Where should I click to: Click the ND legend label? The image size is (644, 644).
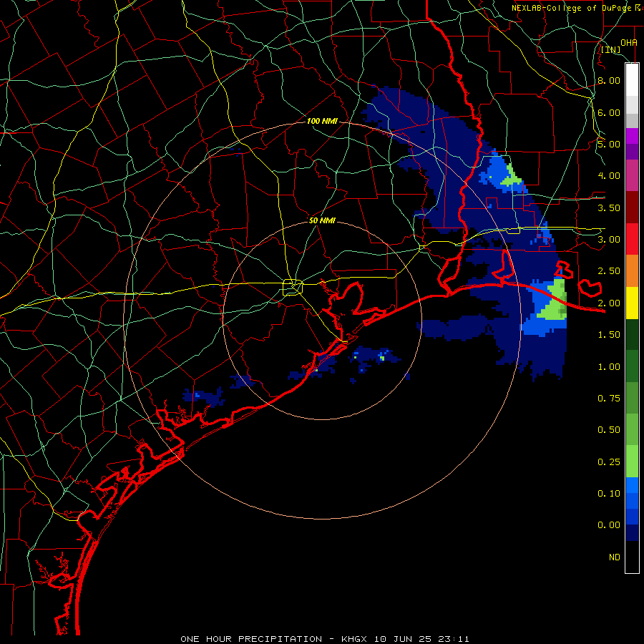(615, 557)
